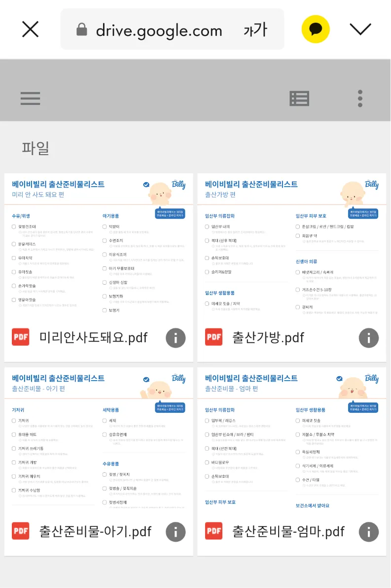Tap the drive.google.com address bar
Image resolution: width=391 pixels, height=588 pixels.
(173, 29)
